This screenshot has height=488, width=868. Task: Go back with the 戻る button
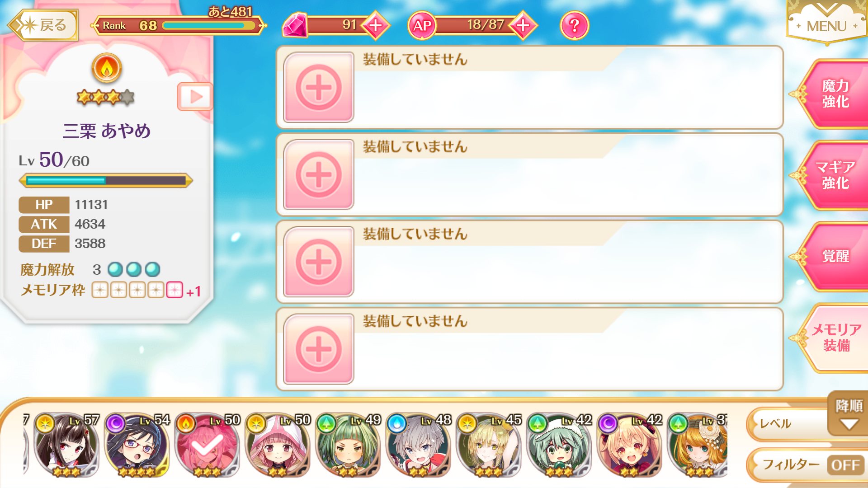pyautogui.click(x=43, y=25)
